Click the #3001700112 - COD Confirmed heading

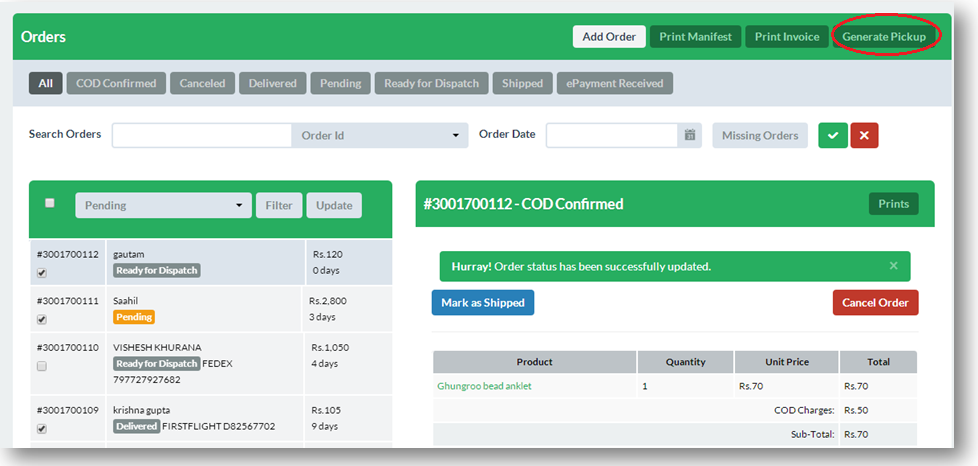click(523, 204)
